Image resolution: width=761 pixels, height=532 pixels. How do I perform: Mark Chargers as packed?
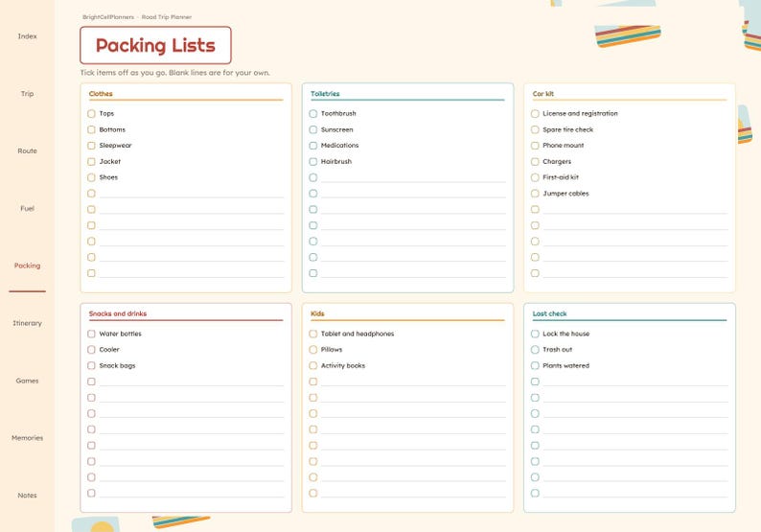pos(535,162)
